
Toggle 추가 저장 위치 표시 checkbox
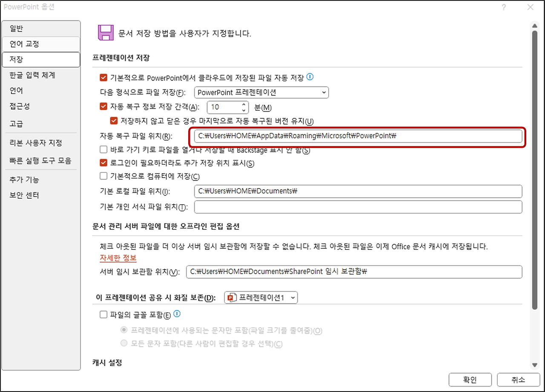click(103, 163)
